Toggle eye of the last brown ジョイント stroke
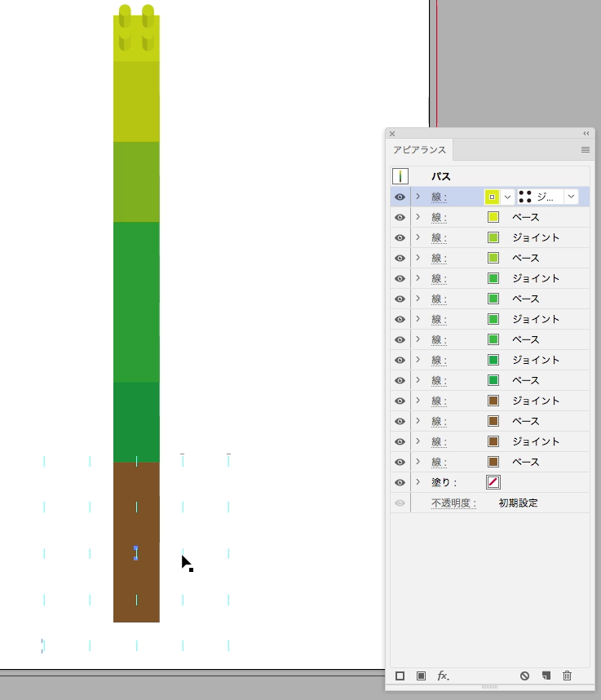This screenshot has width=601, height=700. pyautogui.click(x=400, y=441)
